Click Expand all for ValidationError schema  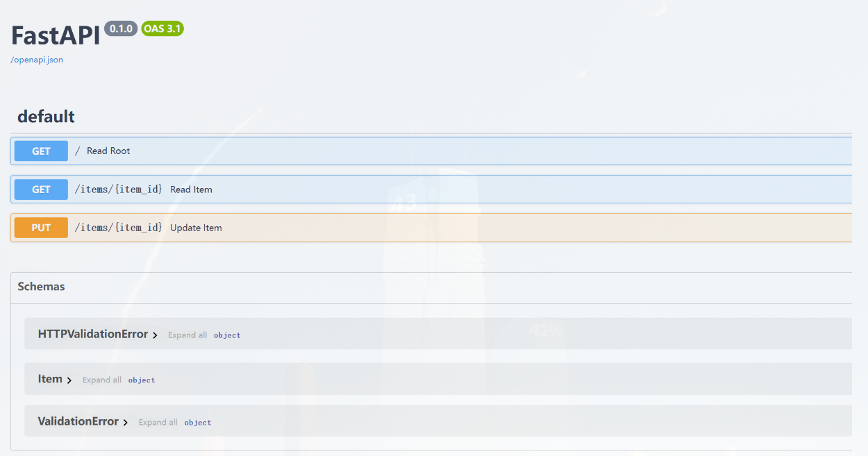tap(158, 422)
